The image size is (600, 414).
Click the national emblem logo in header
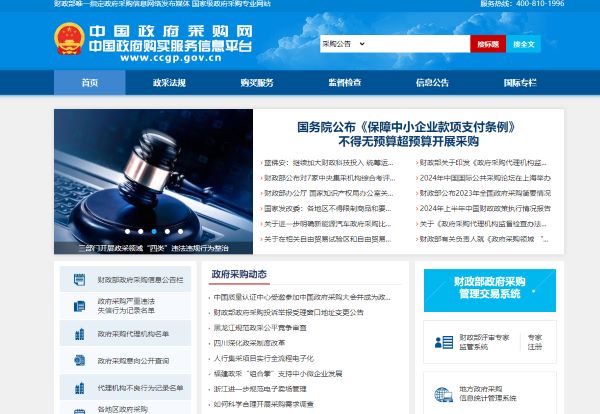[69, 39]
